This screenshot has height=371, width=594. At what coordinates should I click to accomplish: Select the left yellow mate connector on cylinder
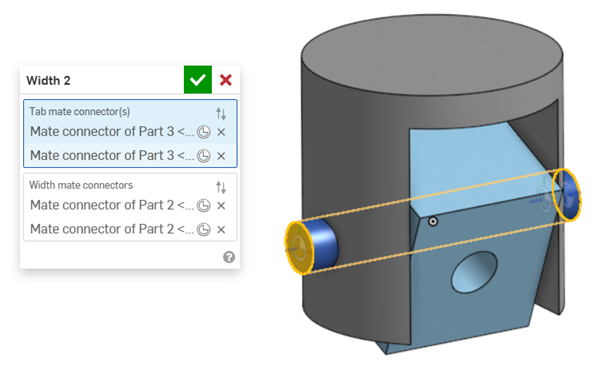pyautogui.click(x=299, y=248)
